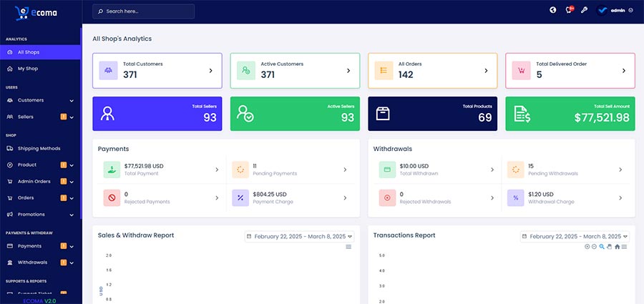Click the globe icon in the top bar
This screenshot has height=304, width=644.
pos(553,10)
